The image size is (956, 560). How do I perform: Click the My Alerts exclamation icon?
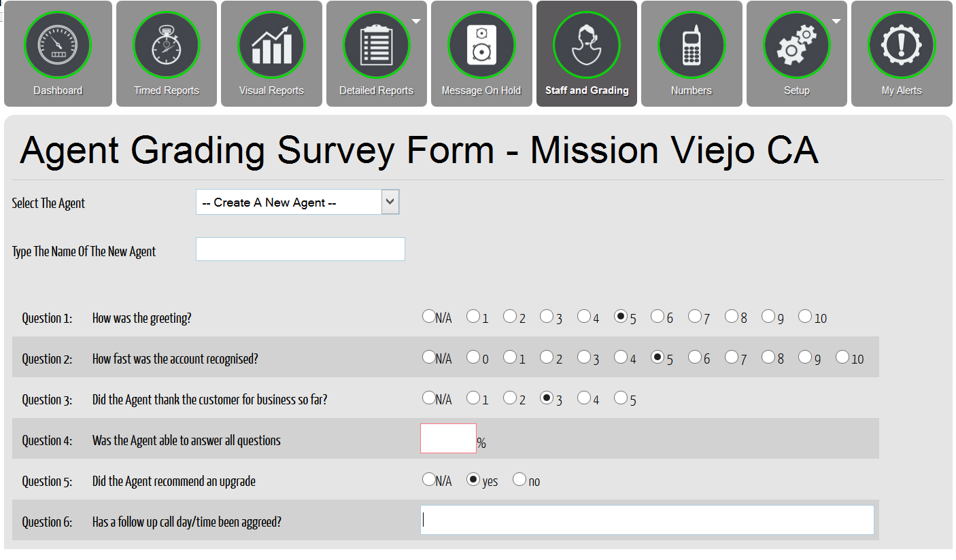click(902, 46)
